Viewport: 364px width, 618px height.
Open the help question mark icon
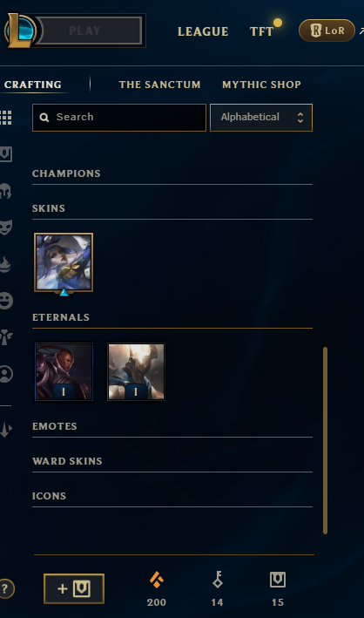(x=5, y=589)
